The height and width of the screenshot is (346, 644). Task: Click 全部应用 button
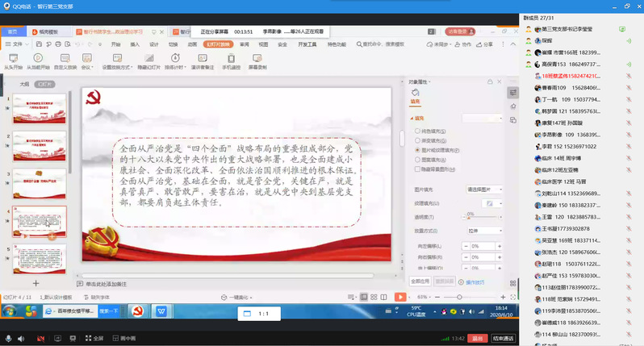[x=420, y=281]
